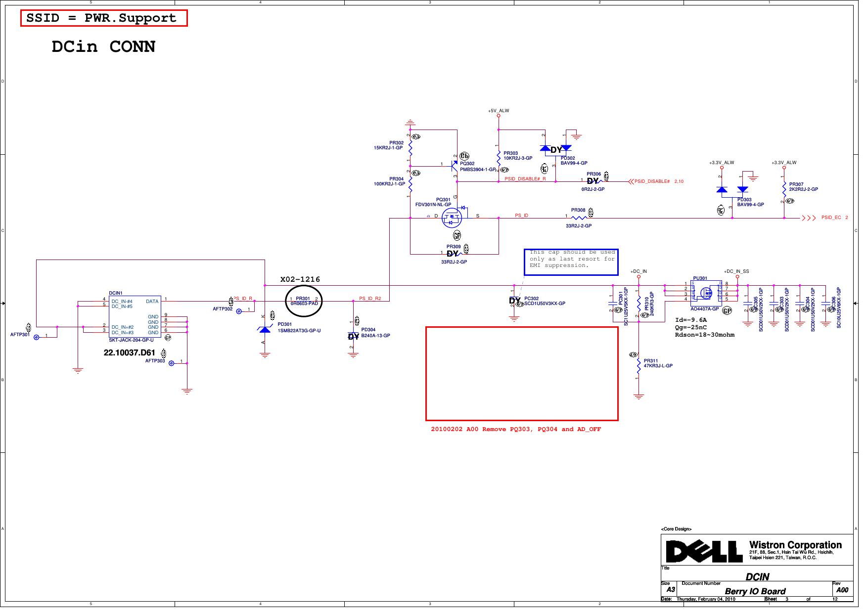Click the +3.3V_ALW rail above PD303
Viewport: 868px width, 613px height.
722,165
